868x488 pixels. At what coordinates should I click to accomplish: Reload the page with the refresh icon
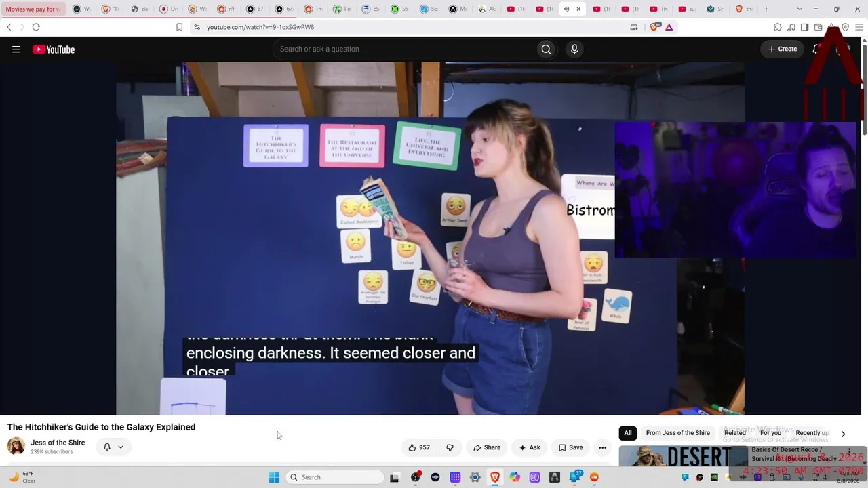[x=36, y=27]
